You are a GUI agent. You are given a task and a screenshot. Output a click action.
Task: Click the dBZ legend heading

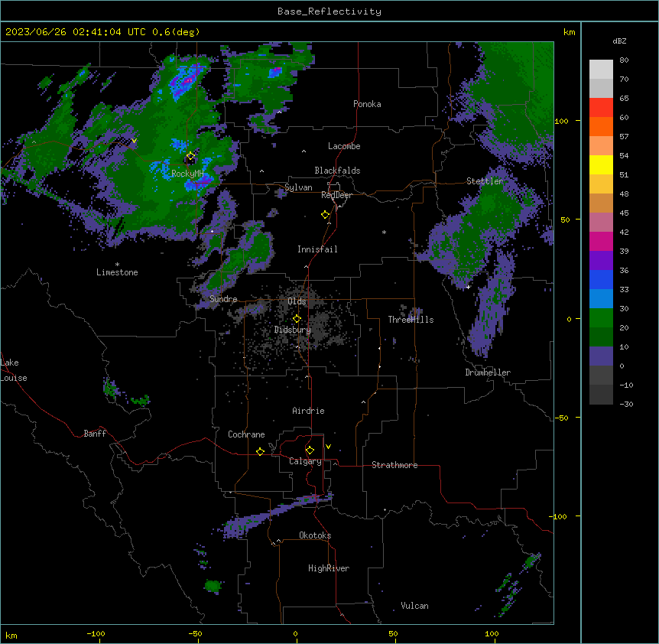tap(619, 41)
